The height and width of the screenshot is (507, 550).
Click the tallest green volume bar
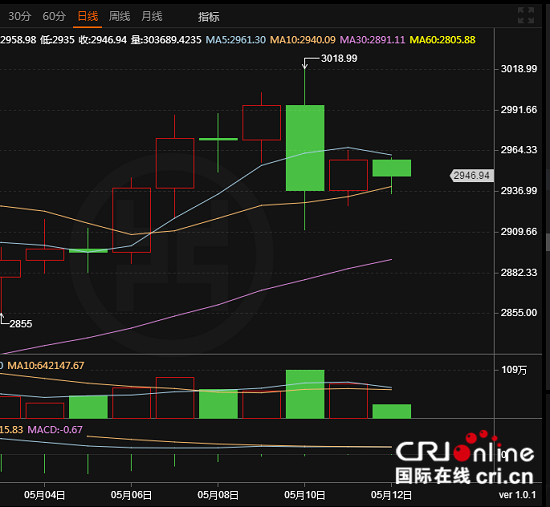coord(305,394)
